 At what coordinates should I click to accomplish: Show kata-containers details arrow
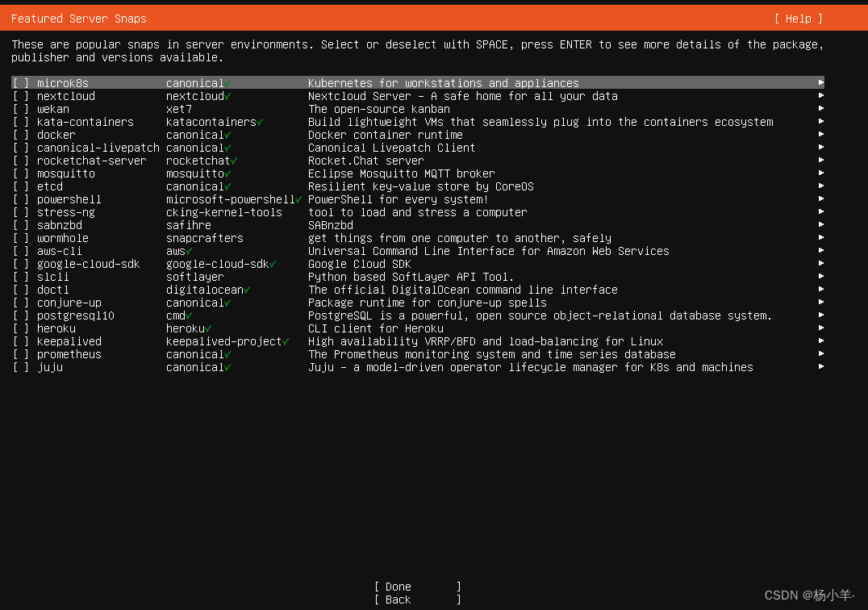[821, 121]
